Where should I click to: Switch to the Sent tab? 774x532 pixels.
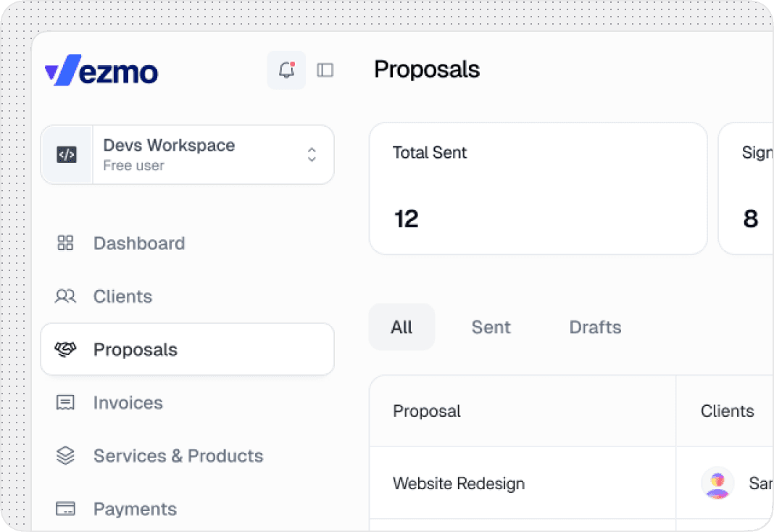[x=491, y=327]
